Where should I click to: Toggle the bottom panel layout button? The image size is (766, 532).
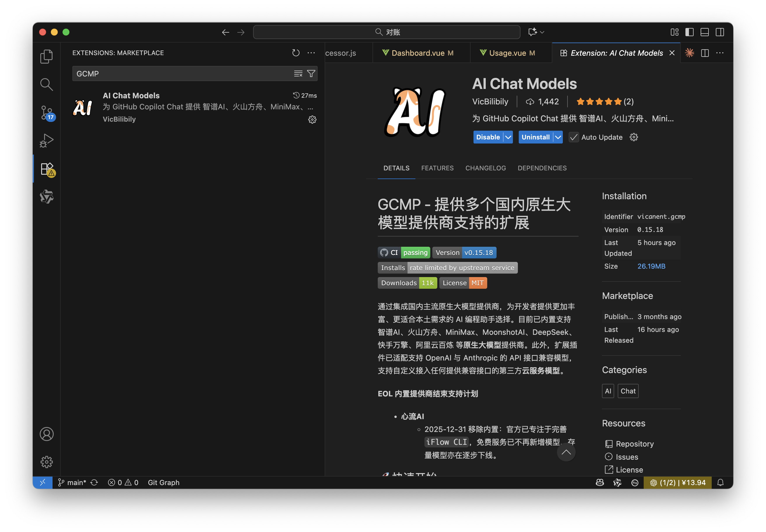coord(704,32)
